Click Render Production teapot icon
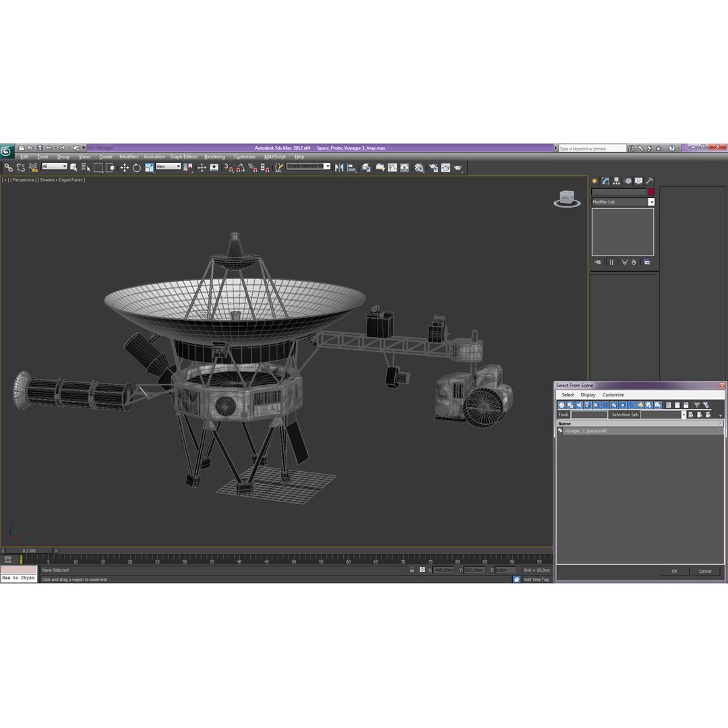This screenshot has width=728, height=728. (458, 168)
